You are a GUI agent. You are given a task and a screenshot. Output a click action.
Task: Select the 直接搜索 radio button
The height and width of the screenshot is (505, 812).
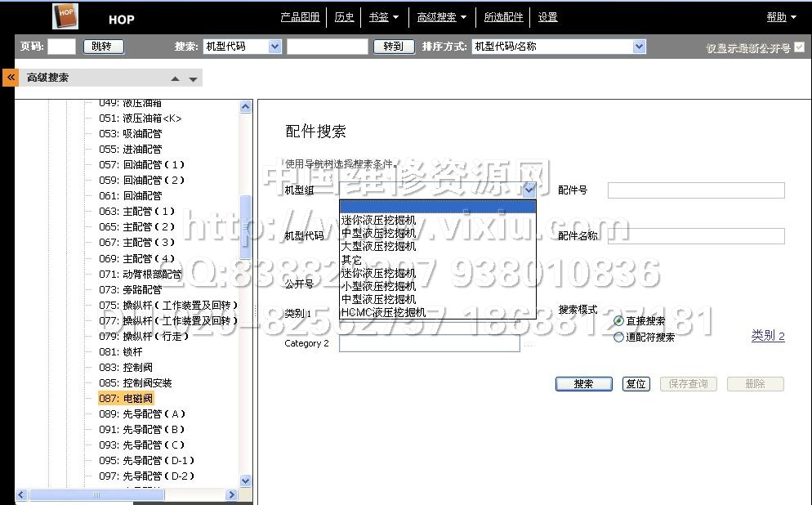(618, 321)
